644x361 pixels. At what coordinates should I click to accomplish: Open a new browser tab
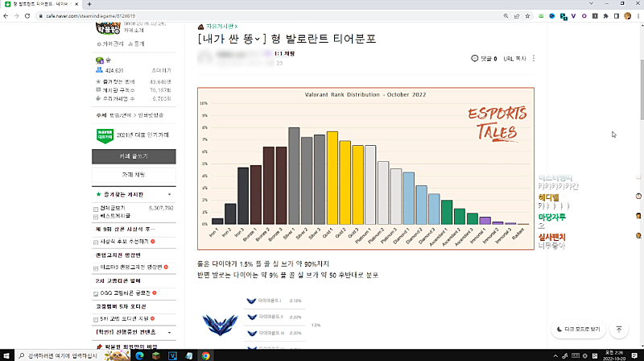pos(89,4)
